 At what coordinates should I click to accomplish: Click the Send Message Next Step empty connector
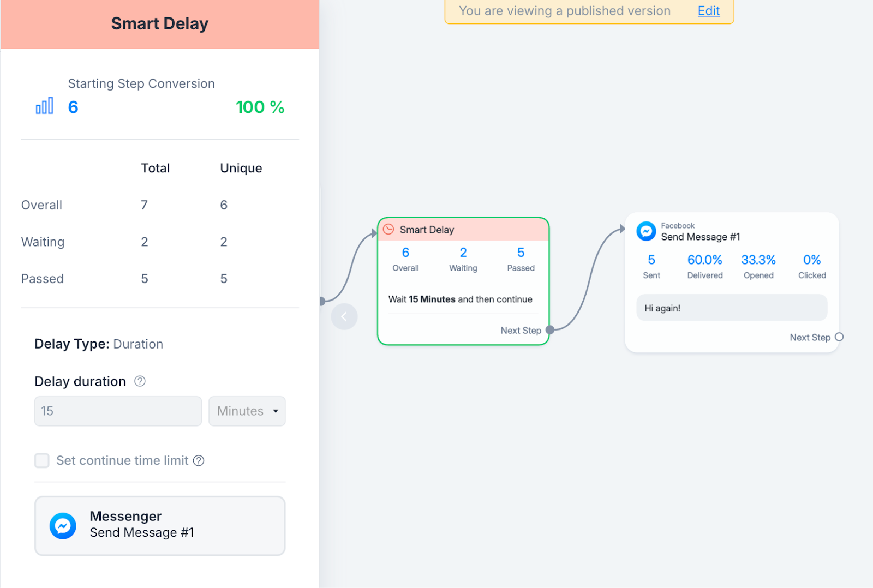click(839, 337)
